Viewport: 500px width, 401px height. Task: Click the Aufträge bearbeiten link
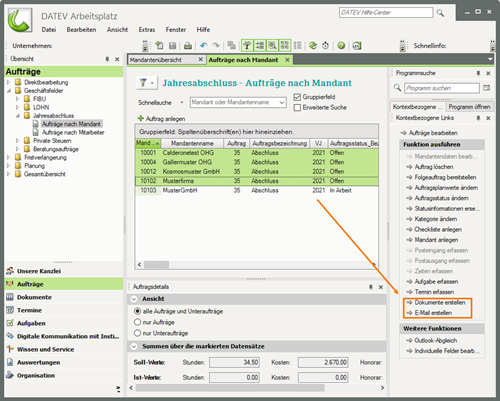(x=433, y=133)
